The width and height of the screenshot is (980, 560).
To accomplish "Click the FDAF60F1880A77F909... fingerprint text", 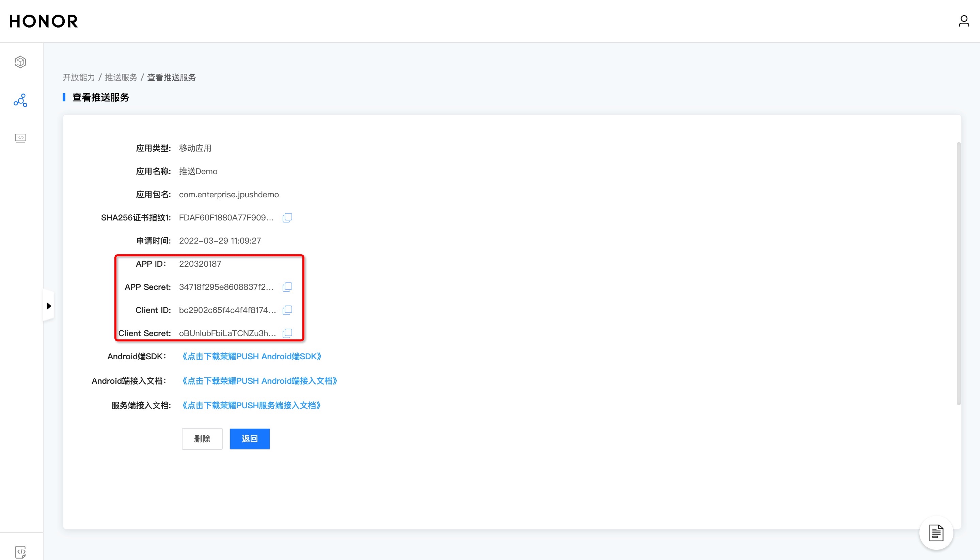I will pyautogui.click(x=226, y=218).
